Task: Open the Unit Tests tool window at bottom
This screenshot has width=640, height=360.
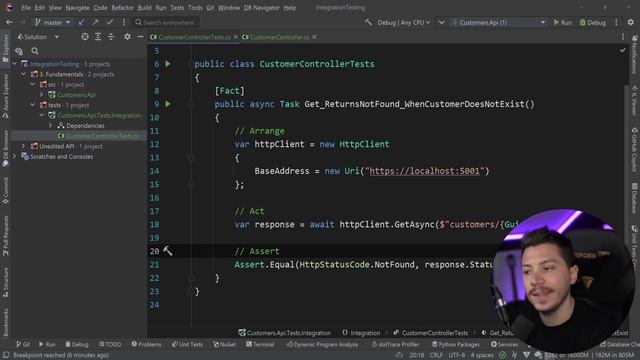Action: click(187, 344)
